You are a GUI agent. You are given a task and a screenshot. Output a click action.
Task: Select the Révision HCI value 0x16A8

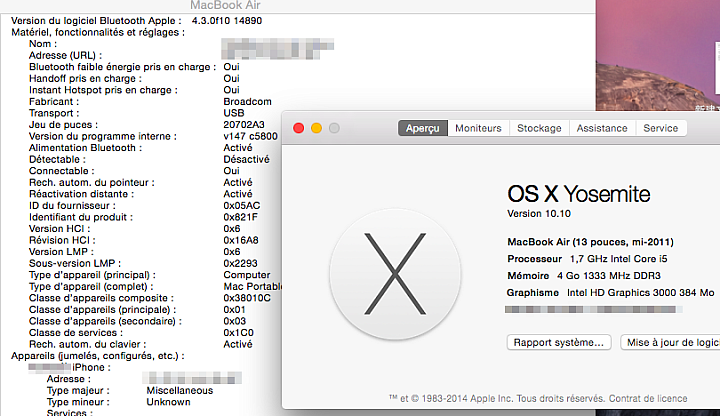pyautogui.click(x=241, y=240)
